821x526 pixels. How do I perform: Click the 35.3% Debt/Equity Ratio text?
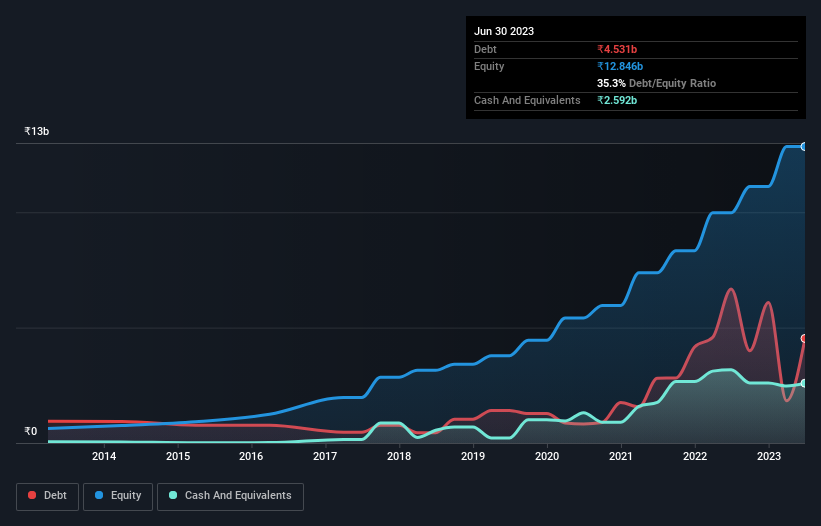pos(656,83)
